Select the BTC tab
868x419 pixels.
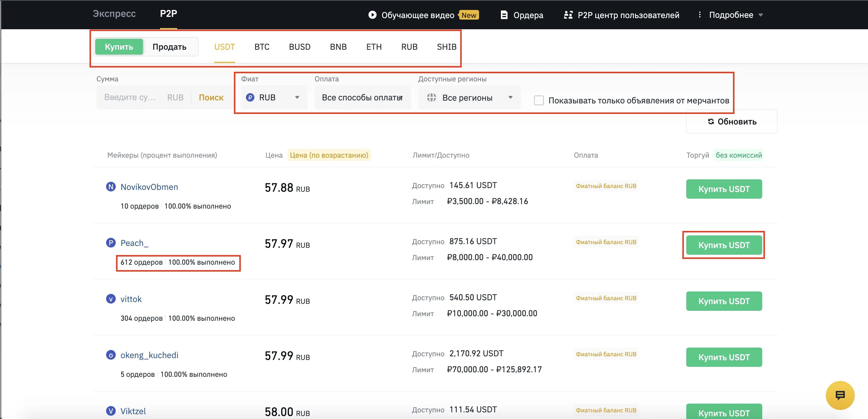click(262, 46)
